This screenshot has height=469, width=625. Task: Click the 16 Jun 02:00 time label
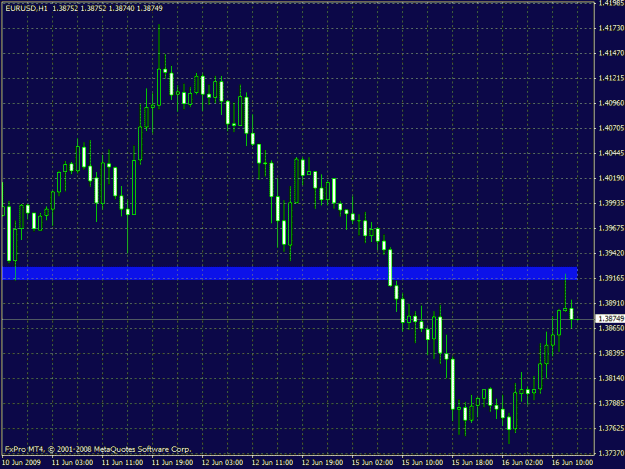tap(522, 463)
